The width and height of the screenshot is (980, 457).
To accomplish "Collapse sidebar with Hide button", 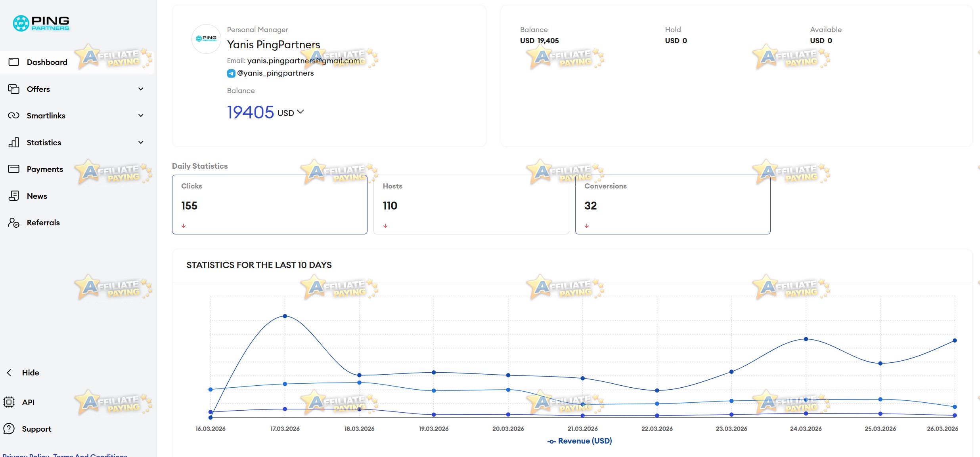I will (23, 373).
